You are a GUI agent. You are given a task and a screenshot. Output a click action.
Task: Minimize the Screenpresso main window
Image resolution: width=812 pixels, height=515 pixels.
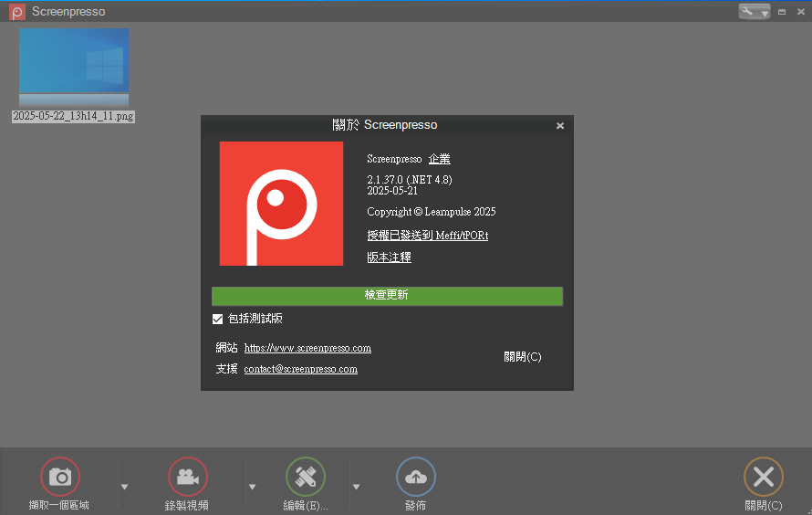(x=782, y=11)
